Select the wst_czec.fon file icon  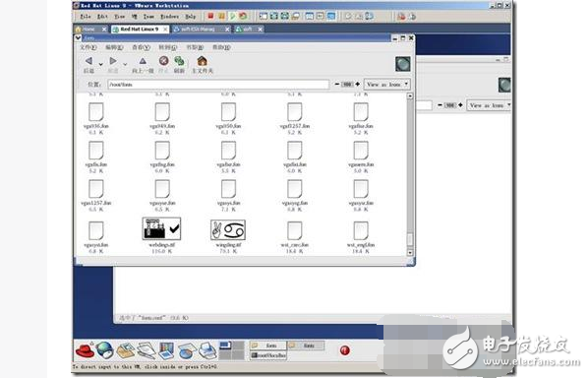pos(294,230)
